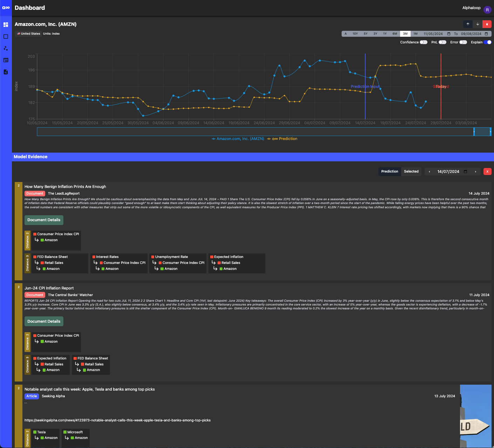Select the 3M time range
Image resolution: width=494 pixels, height=448 pixels.
click(405, 34)
